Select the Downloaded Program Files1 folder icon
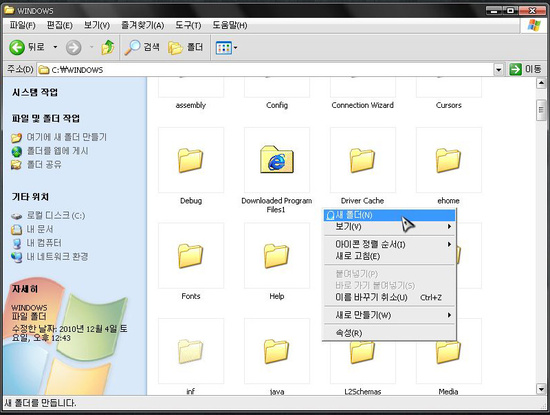The height and width of the screenshot is (415, 550). (x=277, y=160)
